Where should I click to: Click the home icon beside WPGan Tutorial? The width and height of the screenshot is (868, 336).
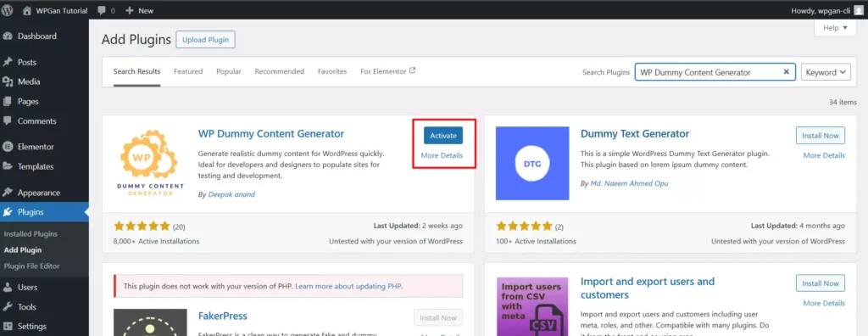point(26,10)
